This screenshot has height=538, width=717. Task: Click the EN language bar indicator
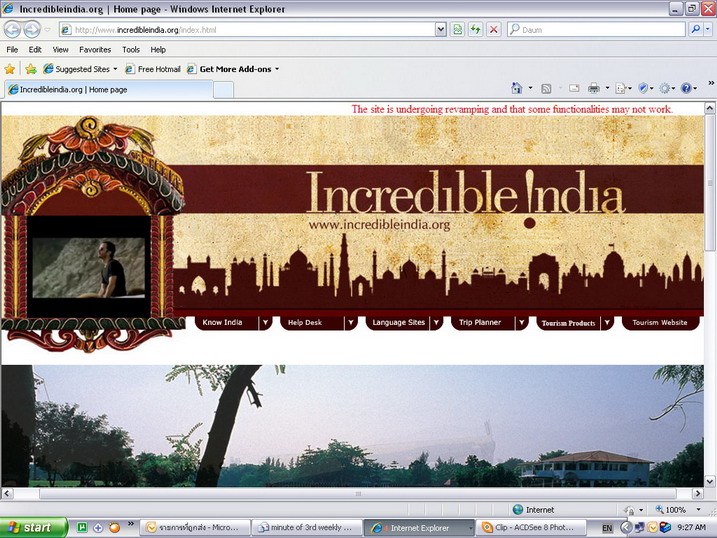(607, 528)
